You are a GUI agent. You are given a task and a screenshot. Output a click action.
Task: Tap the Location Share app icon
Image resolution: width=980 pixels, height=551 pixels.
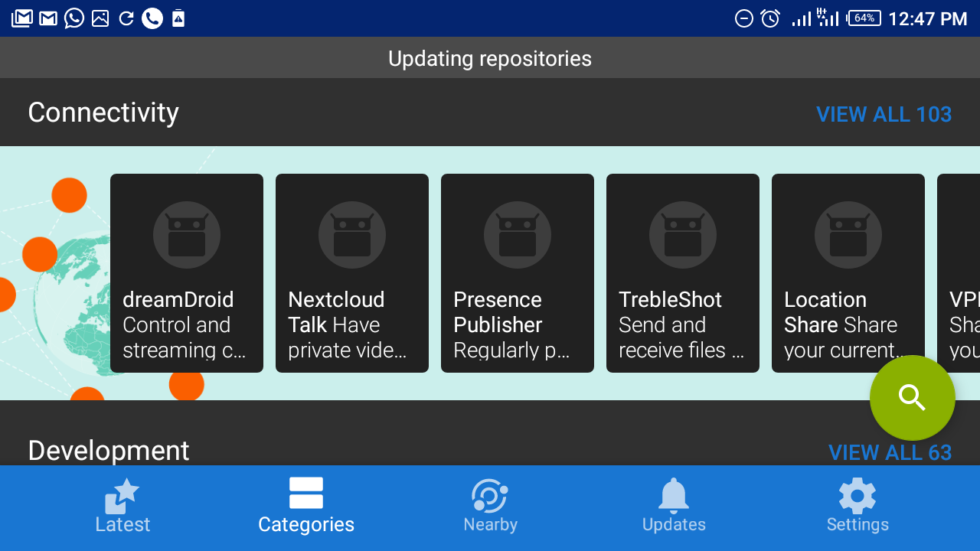(x=848, y=235)
